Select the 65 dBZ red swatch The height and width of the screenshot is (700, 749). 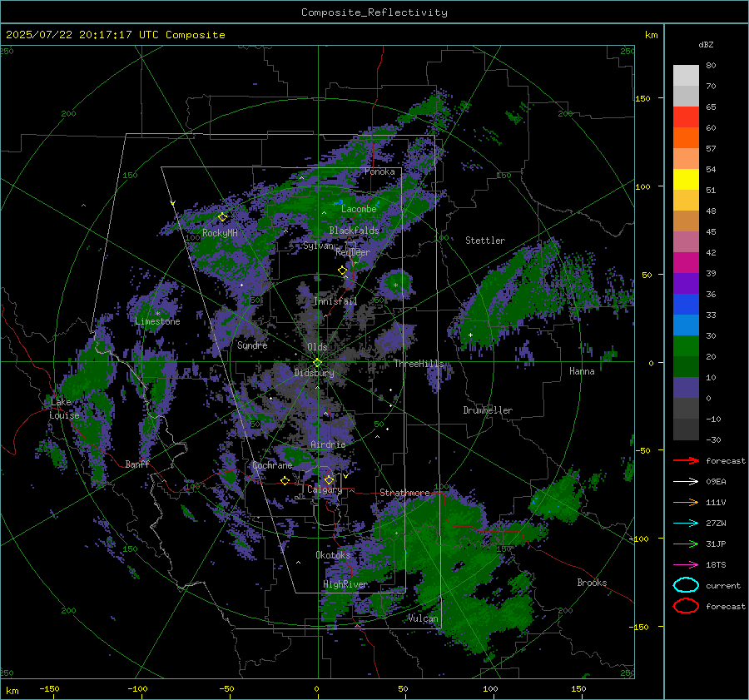[686, 117]
